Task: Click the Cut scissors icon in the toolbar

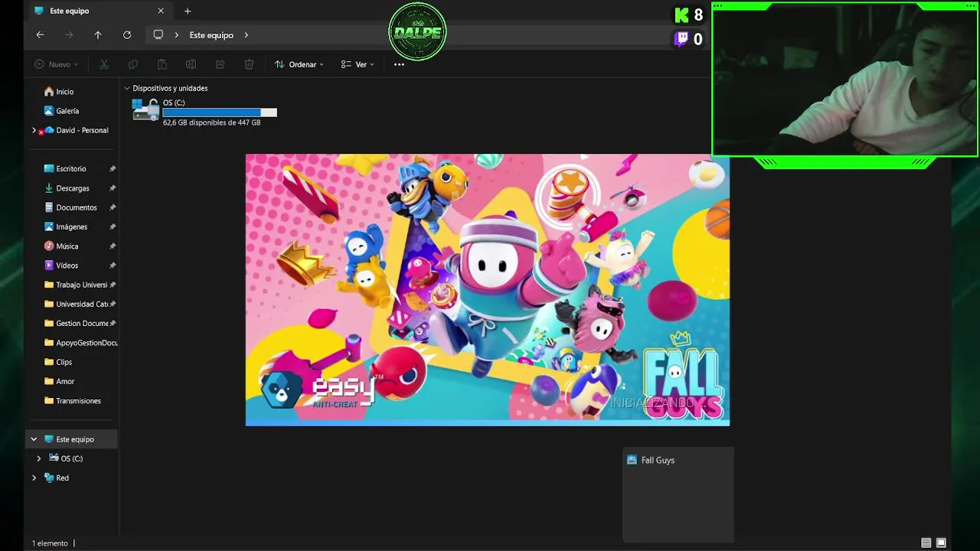Action: click(104, 64)
